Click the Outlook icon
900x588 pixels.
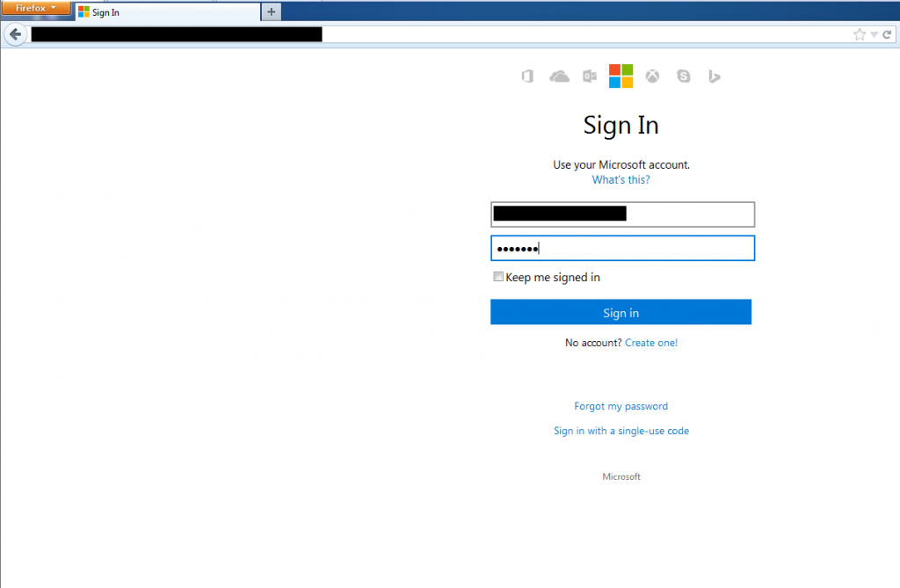[590, 76]
